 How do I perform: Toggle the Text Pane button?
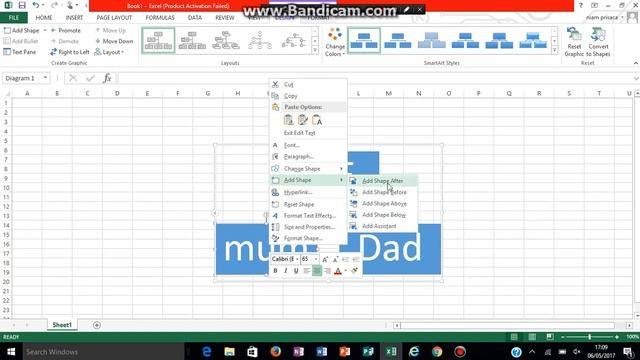click(20, 52)
